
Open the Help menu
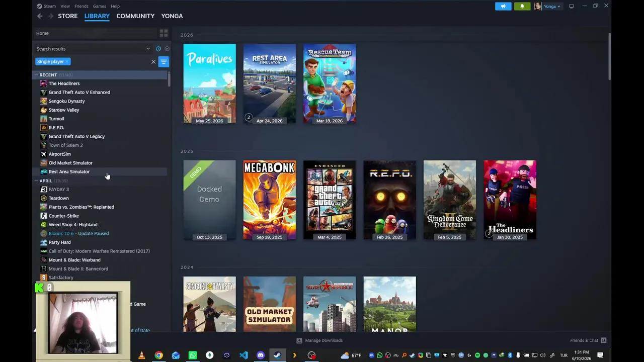115,6
